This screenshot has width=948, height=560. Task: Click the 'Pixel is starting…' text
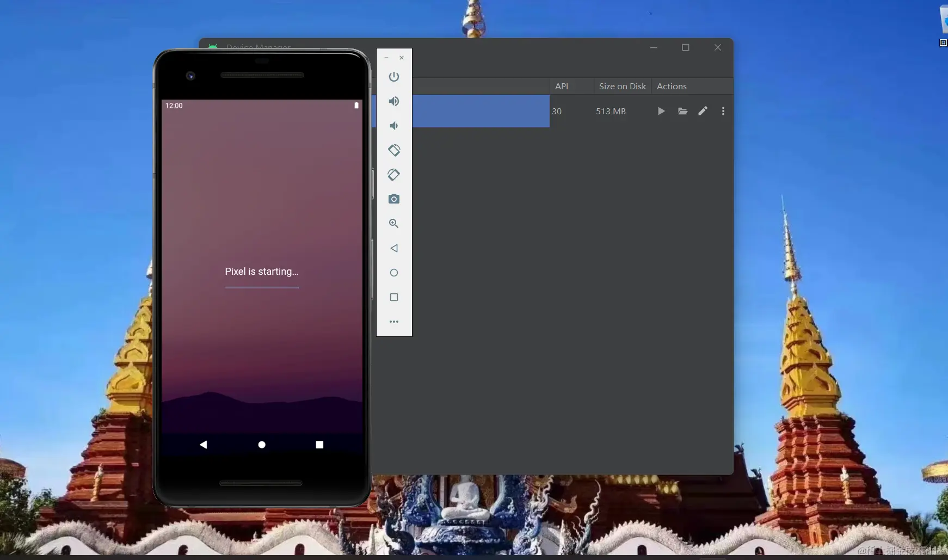pos(262,271)
